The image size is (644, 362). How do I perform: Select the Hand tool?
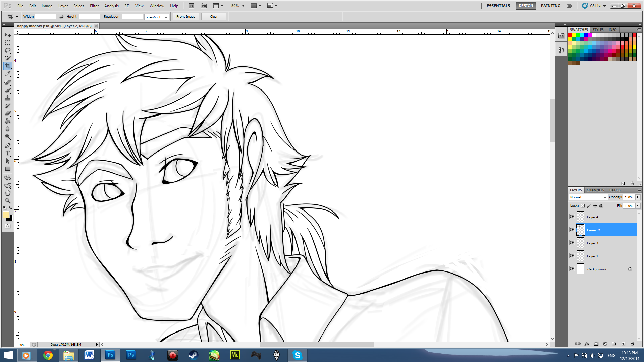click(x=8, y=193)
